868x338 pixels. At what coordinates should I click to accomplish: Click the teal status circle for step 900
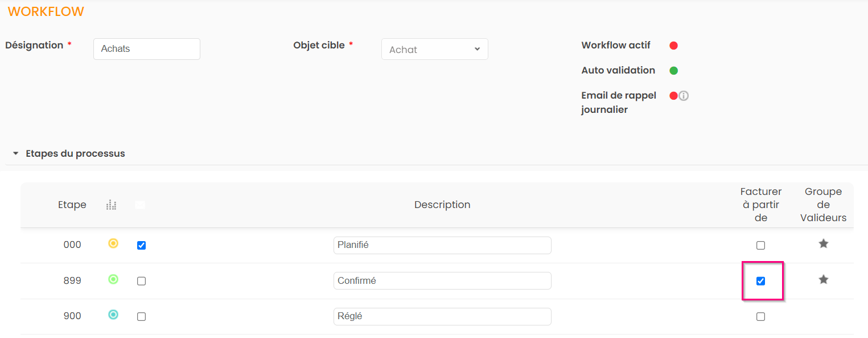(113, 315)
